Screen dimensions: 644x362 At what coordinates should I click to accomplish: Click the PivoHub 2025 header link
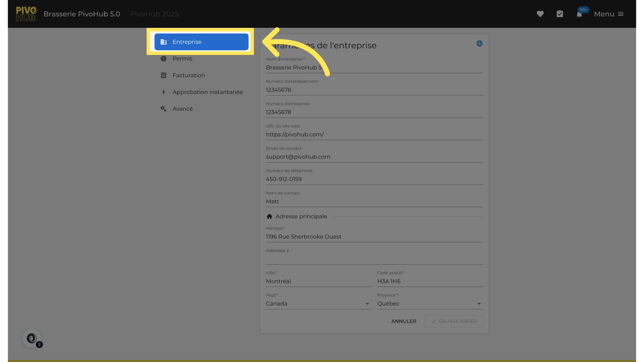(x=154, y=14)
